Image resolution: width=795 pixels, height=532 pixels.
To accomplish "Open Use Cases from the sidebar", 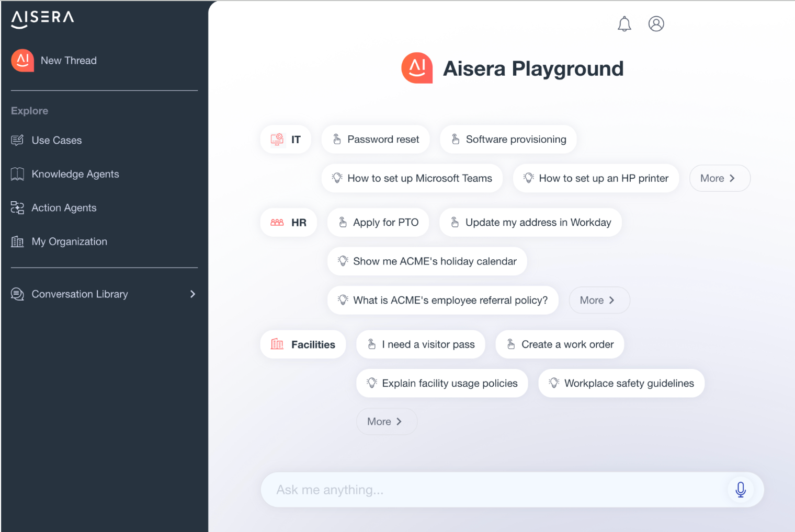I will (56, 140).
